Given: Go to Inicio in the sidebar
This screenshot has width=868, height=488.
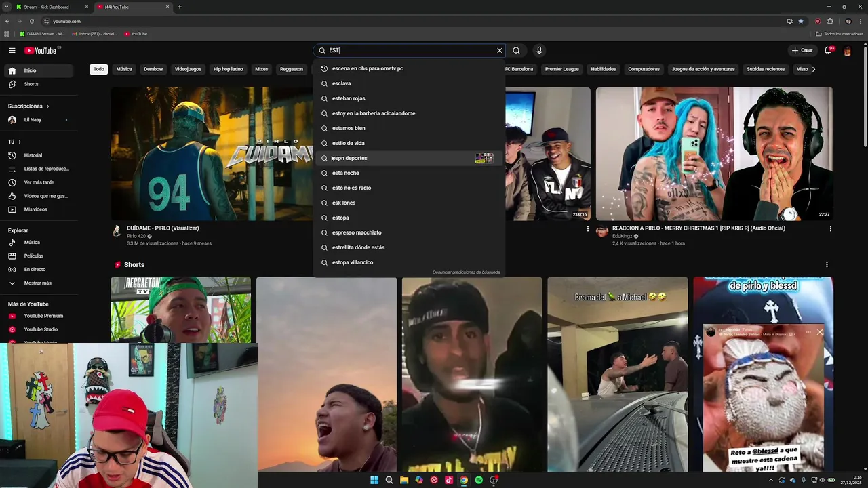Looking at the screenshot, I should [39, 70].
